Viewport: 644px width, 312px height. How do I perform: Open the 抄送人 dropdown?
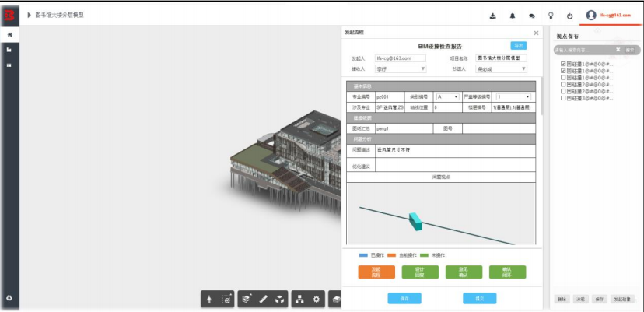[x=502, y=69]
